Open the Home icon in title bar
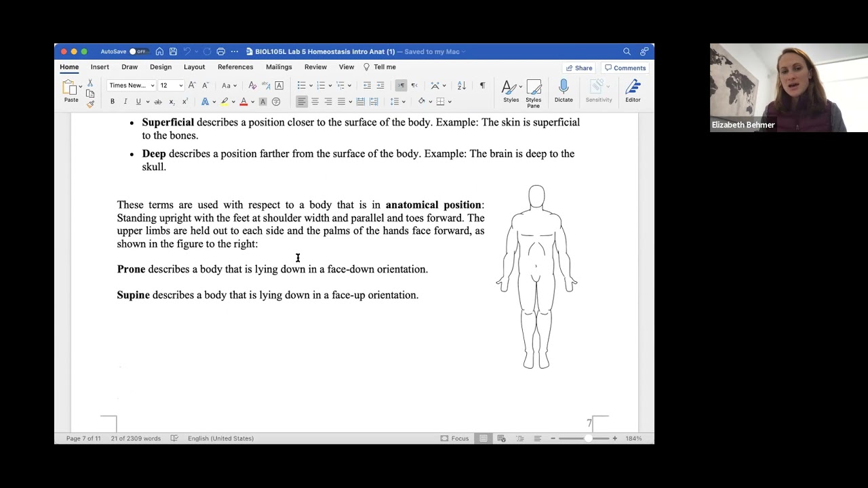The height and width of the screenshot is (488, 868). tap(159, 52)
